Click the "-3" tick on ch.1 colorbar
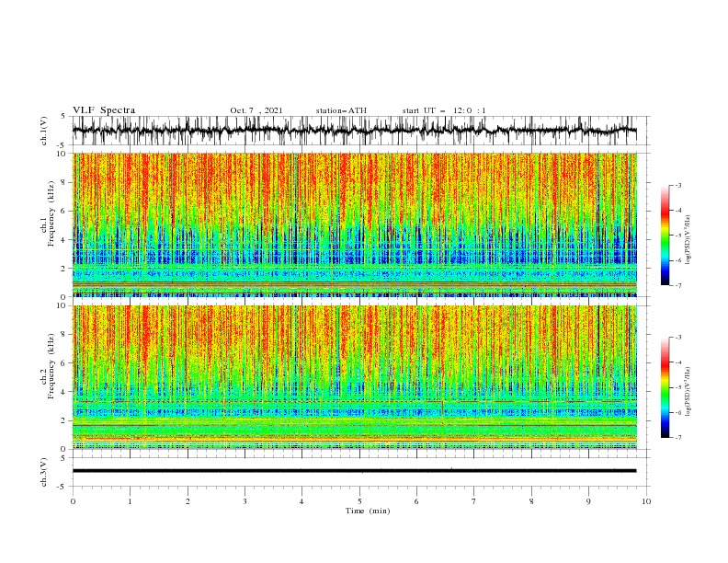The height and width of the screenshot is (563, 728). [677, 185]
